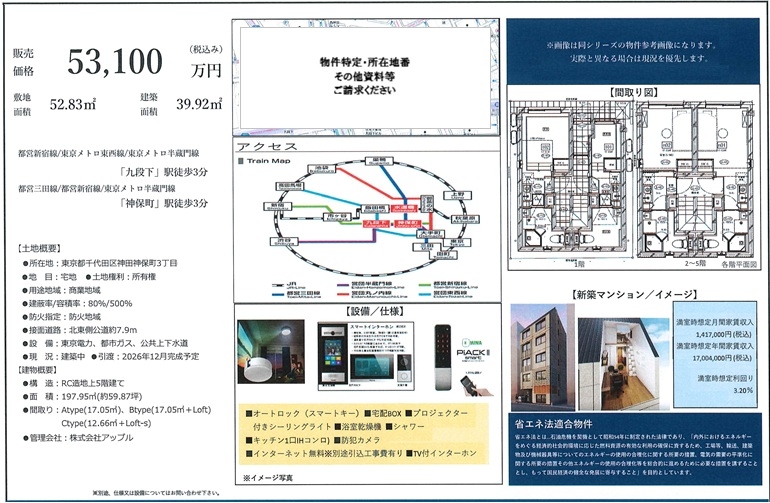Screen dimensions: 770x503
Task: Click the Ctype(12.66㎡+Loft-s) line
Action: 106,423
